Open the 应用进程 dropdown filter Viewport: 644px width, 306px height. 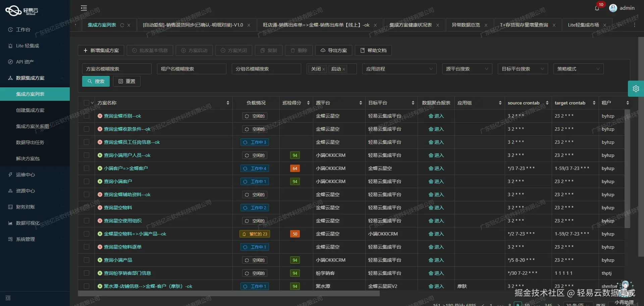pos(399,69)
